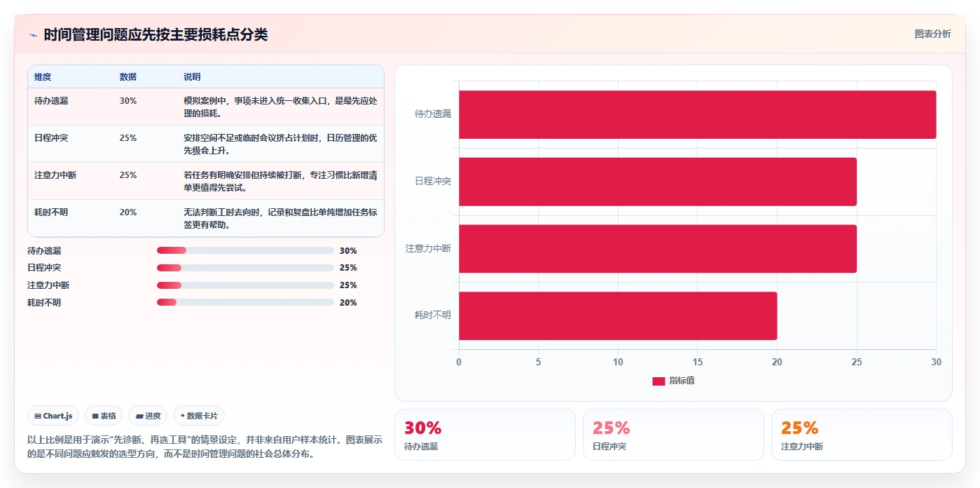Image resolution: width=980 pixels, height=488 pixels.
Task: Click the 30% 待办遗漏 data card
Action: click(485, 435)
